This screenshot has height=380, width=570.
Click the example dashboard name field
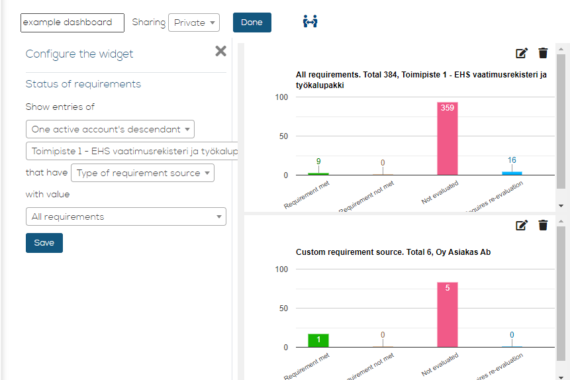(72, 23)
